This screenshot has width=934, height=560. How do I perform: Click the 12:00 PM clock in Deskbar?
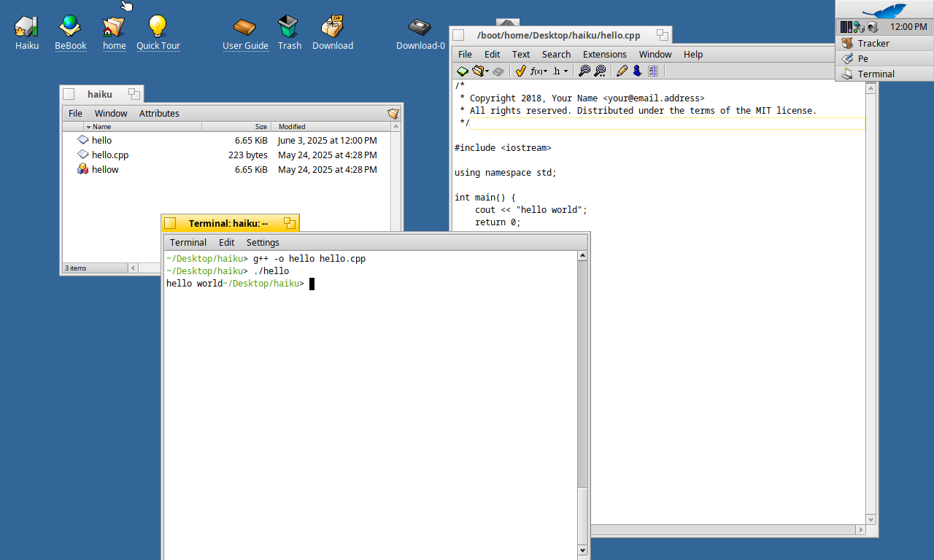(908, 27)
